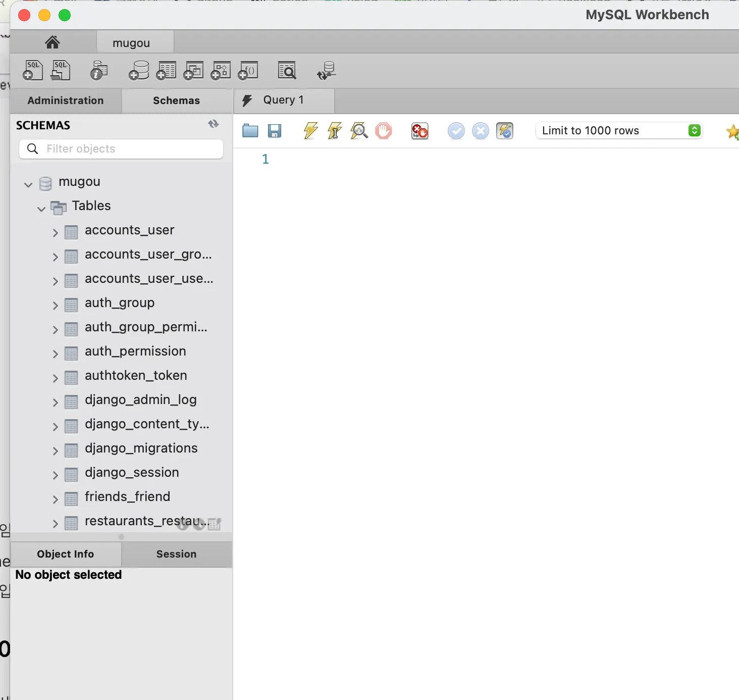Select the accounts_user_use... table
Viewport: 739px width, 700px height.
click(149, 278)
